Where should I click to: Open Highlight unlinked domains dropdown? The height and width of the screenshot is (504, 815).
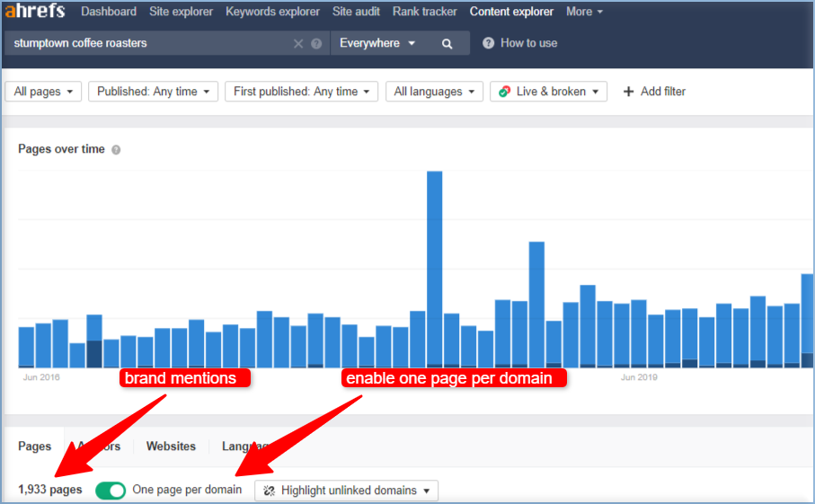point(346,491)
